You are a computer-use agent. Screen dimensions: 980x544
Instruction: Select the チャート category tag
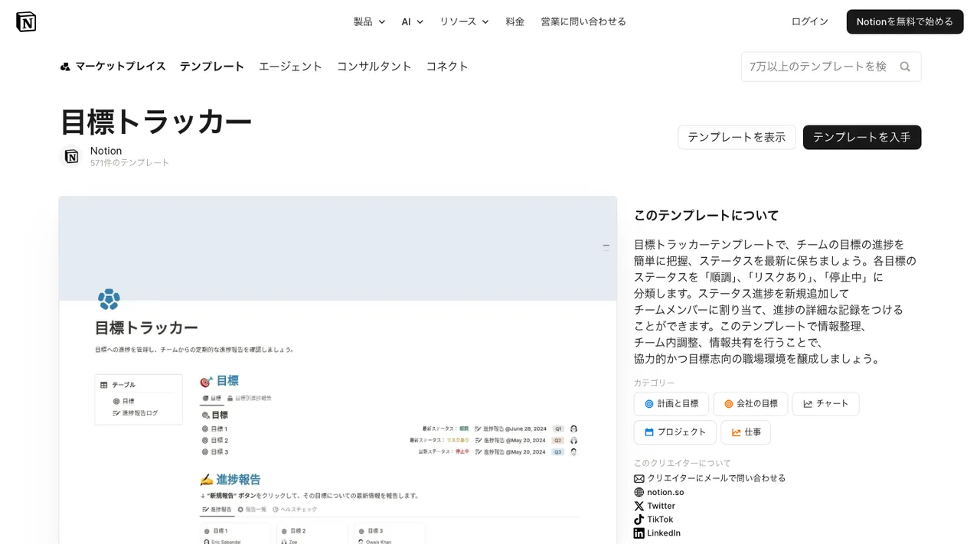point(825,404)
